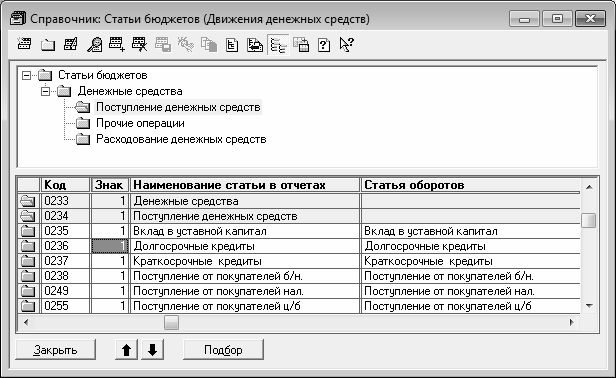616x378 pixels.
Task: Select Краткосрочные кредиты in Статья оборотов column
Action: (470, 261)
